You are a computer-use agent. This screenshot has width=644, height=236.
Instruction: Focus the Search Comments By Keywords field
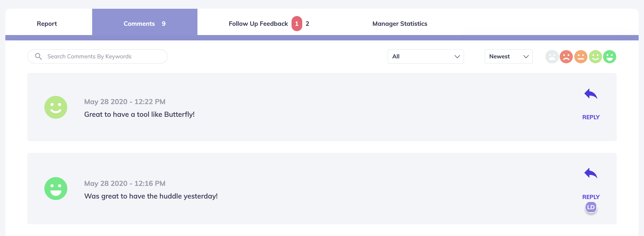click(x=97, y=56)
